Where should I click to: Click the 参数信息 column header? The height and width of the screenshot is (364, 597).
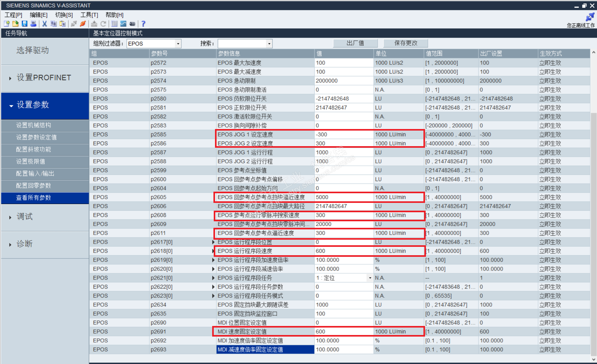(265, 54)
